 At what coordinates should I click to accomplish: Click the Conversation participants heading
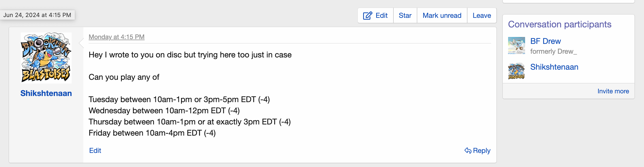point(560,24)
